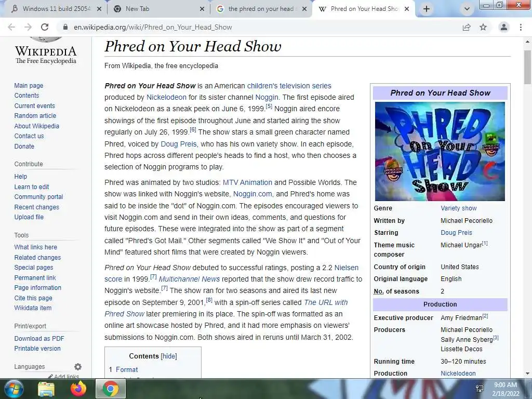Open Cite this page tool
Screen dimensions: 532x399
pos(33,298)
